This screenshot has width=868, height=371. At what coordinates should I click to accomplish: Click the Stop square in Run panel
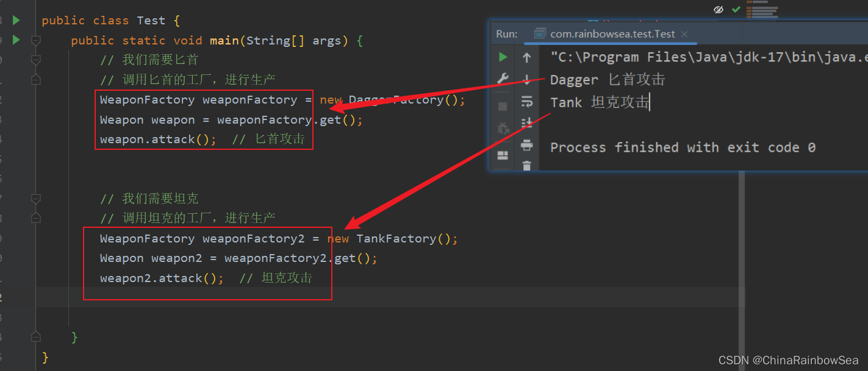pos(503,106)
